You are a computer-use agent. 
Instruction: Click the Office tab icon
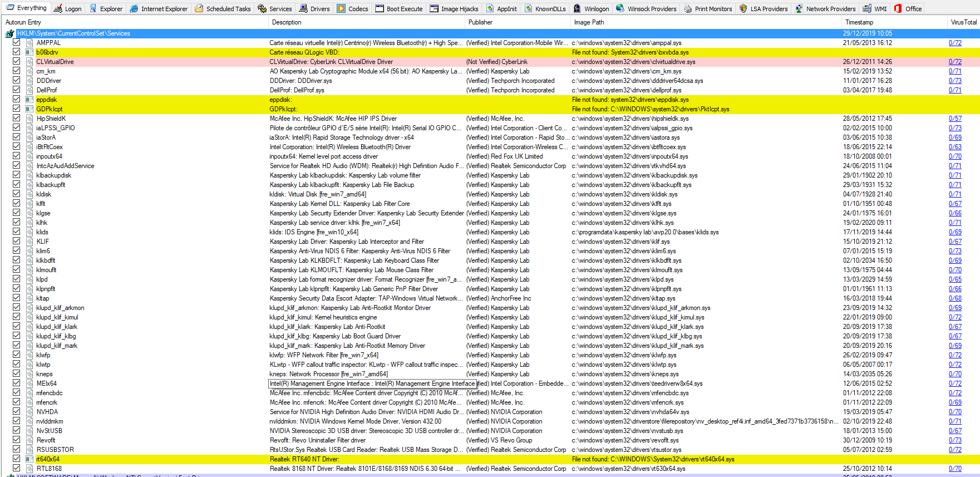[898, 8]
